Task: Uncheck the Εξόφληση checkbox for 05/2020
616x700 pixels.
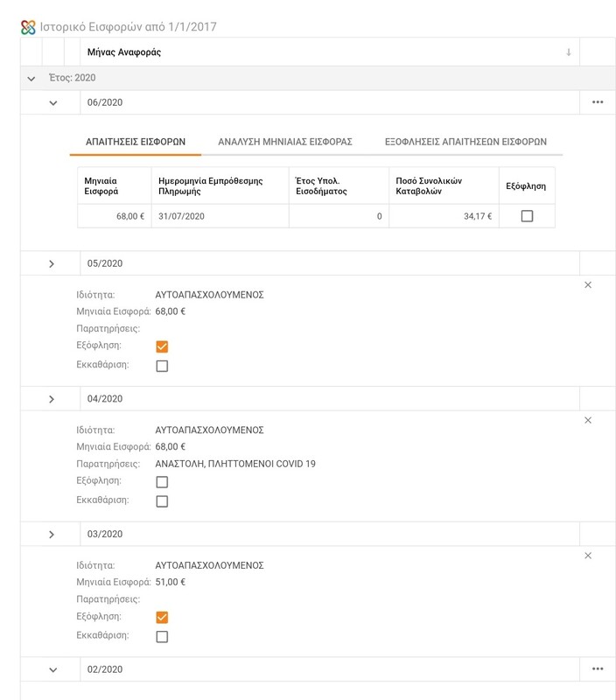Action: point(162,346)
